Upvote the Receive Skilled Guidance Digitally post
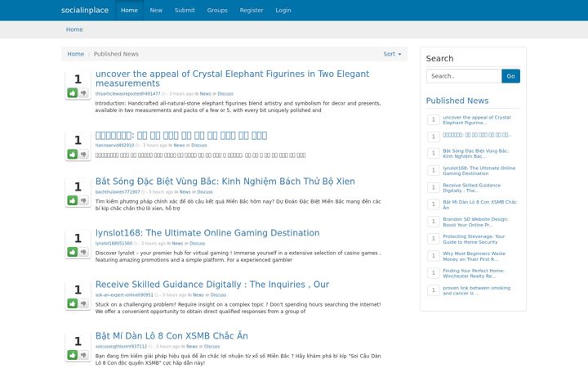 tap(73, 303)
